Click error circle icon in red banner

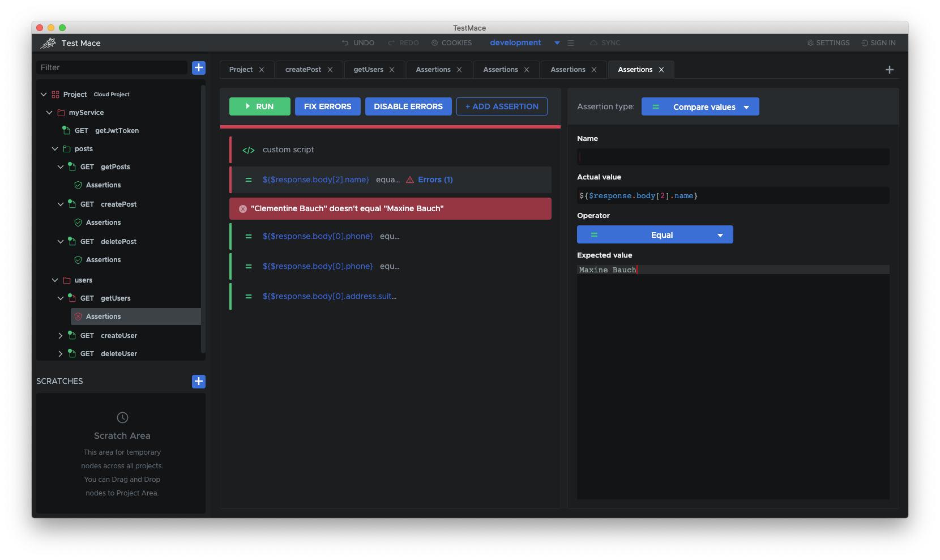coord(243,209)
